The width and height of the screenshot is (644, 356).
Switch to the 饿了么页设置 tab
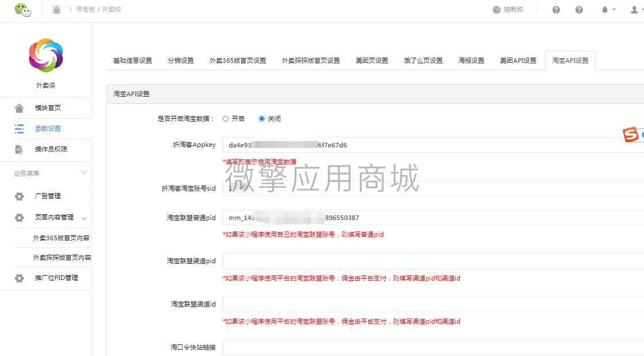(423, 60)
